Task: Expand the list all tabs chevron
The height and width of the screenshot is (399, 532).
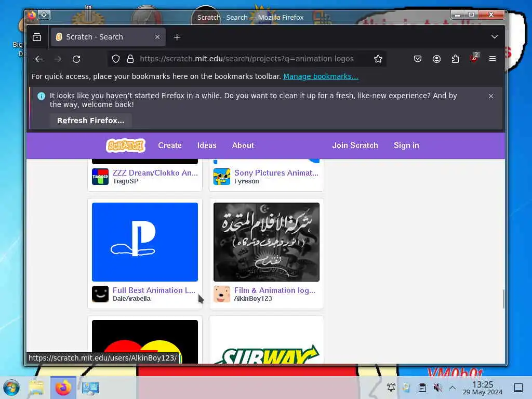Action: (x=495, y=37)
